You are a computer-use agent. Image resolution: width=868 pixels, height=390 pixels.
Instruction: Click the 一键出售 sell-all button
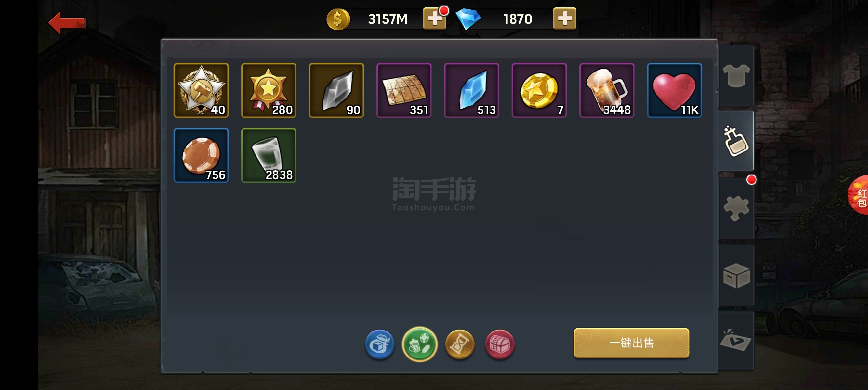(631, 343)
